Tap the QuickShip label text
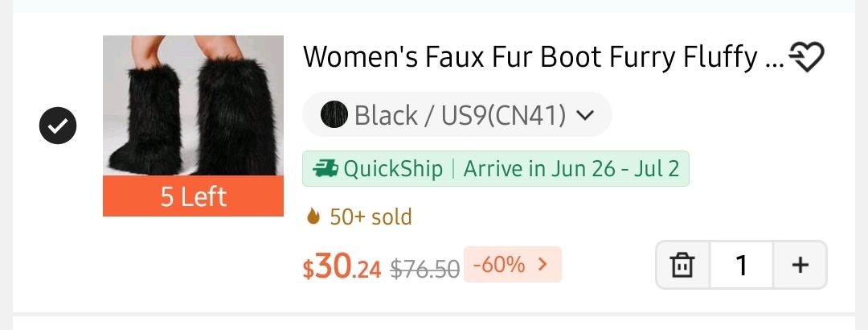This screenshot has height=330, width=868. click(x=393, y=169)
